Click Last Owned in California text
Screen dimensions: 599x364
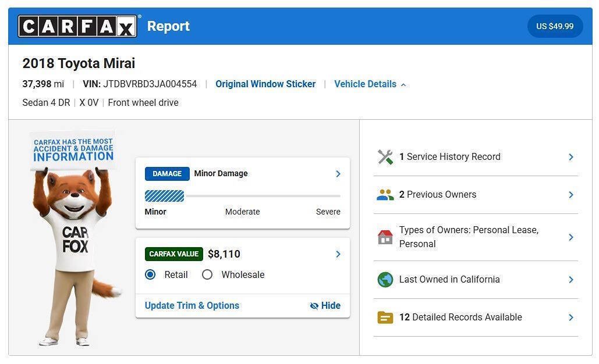pyautogui.click(x=449, y=280)
